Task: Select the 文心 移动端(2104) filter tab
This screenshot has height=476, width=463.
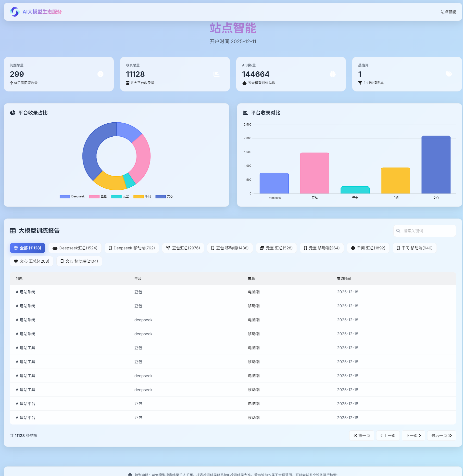Action: click(x=79, y=261)
